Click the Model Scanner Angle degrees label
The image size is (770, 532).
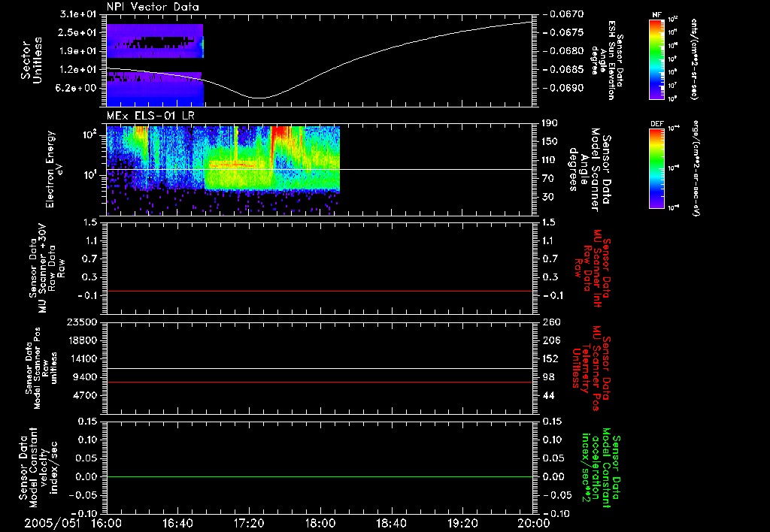tap(590, 170)
